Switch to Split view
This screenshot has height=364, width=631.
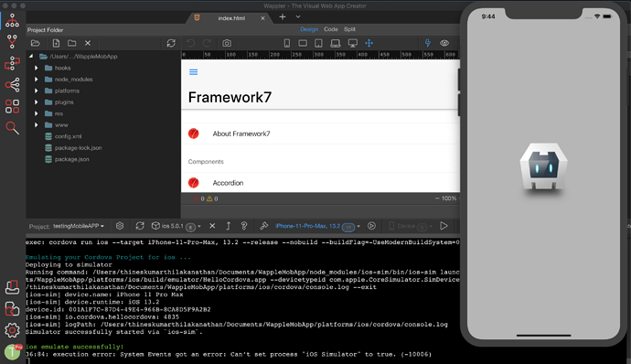pyautogui.click(x=349, y=29)
